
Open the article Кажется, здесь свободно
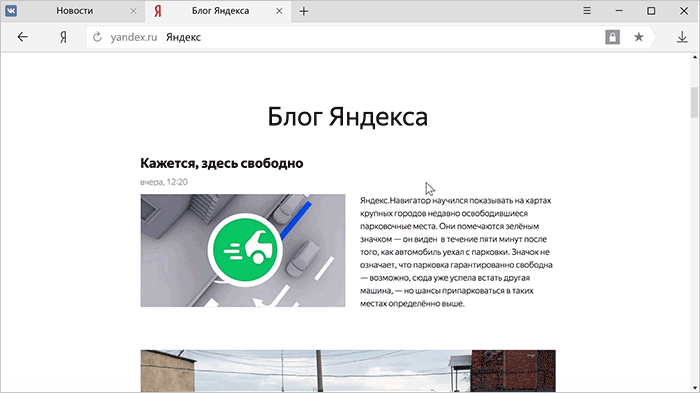click(221, 163)
